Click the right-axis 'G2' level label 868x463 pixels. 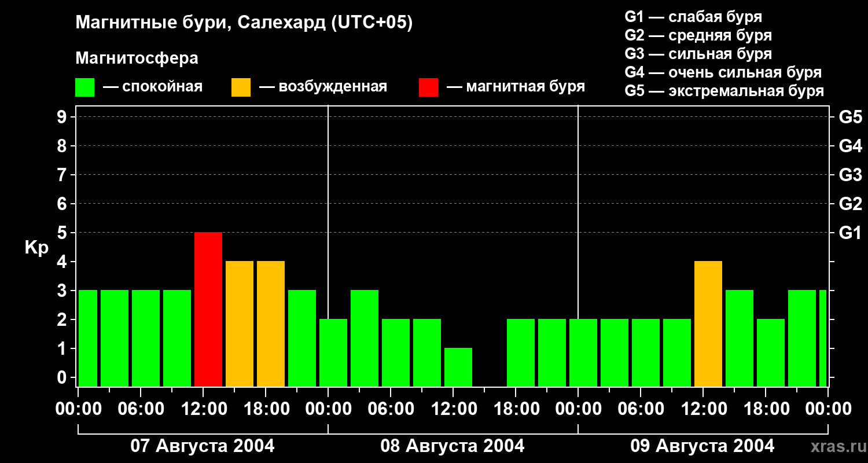pyautogui.click(x=850, y=204)
